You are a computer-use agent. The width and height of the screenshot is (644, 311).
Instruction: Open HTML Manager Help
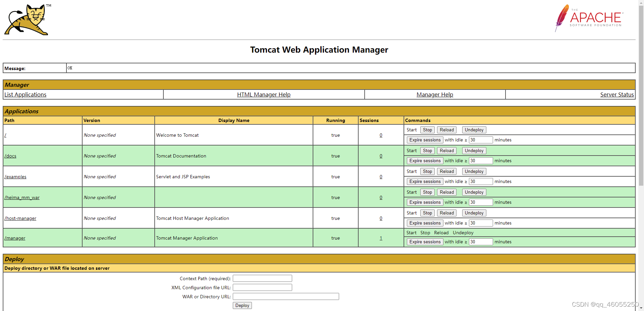264,95
